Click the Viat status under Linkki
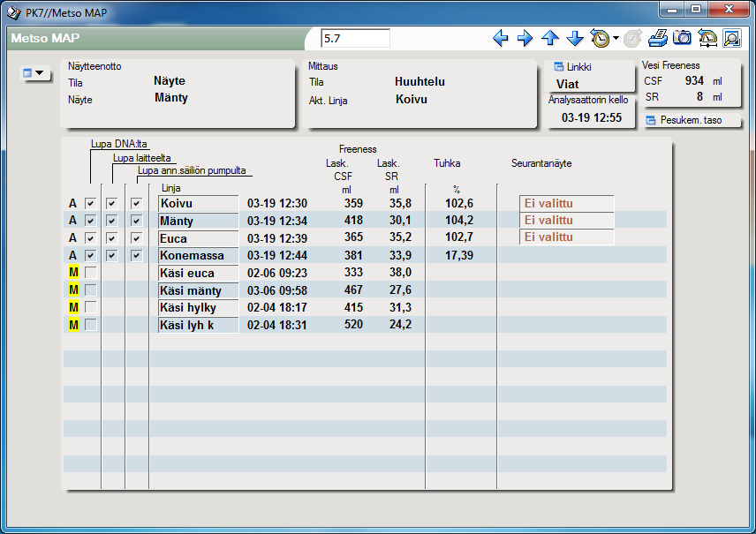 (568, 85)
